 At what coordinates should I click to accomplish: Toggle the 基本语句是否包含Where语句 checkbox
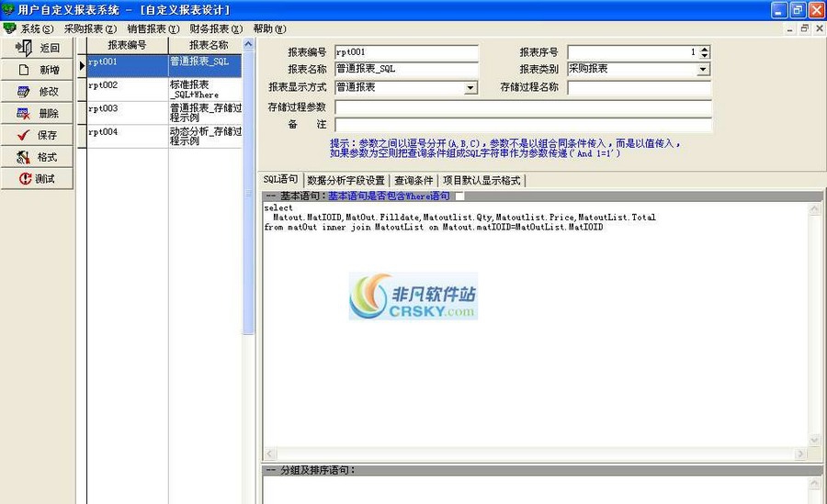[x=460, y=196]
